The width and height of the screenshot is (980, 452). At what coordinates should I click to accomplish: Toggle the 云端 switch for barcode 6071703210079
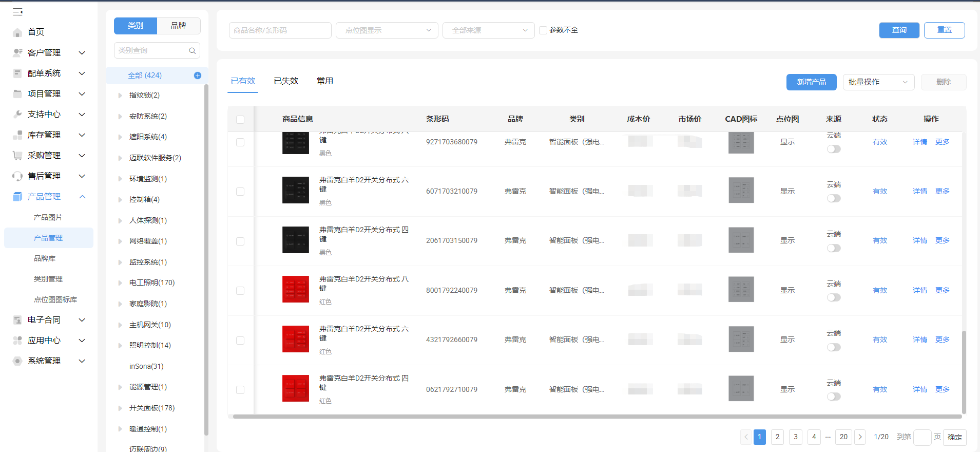[x=834, y=198]
